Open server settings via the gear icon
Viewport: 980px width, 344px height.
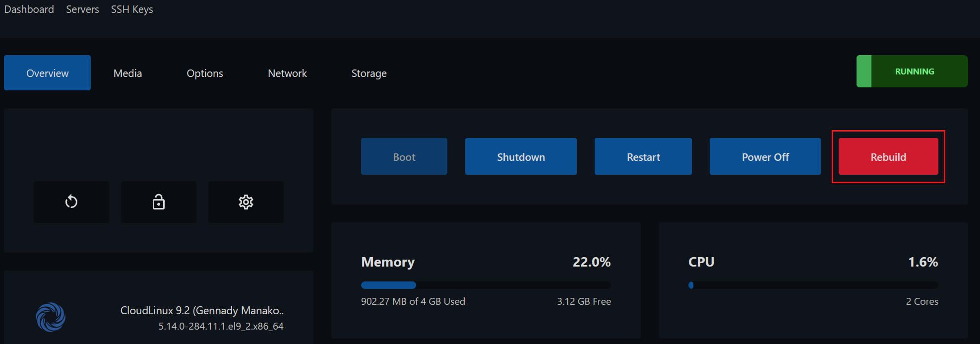(x=245, y=202)
